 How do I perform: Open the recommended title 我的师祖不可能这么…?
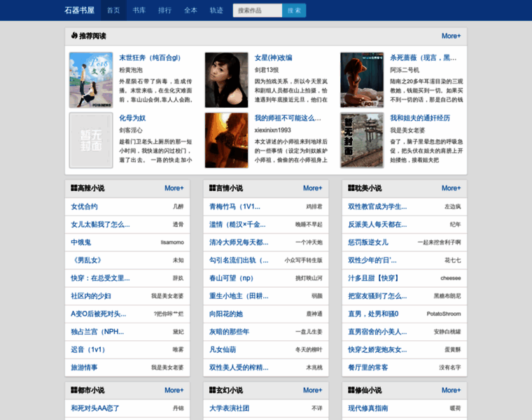(288, 118)
